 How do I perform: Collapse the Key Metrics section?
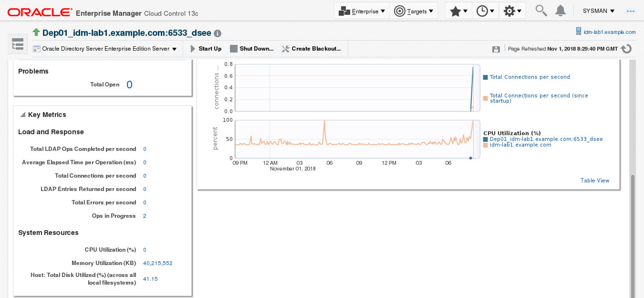[x=23, y=115]
